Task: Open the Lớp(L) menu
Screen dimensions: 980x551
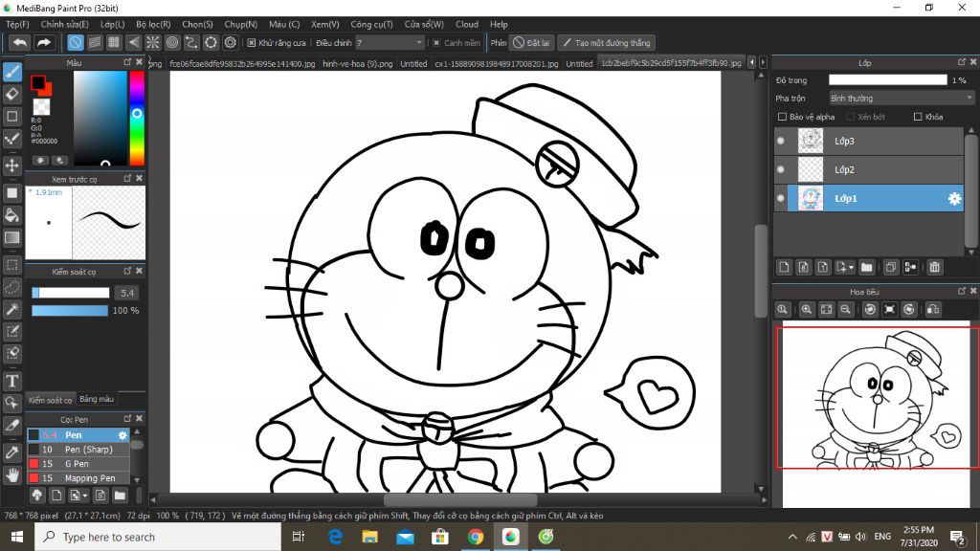Action: (113, 24)
